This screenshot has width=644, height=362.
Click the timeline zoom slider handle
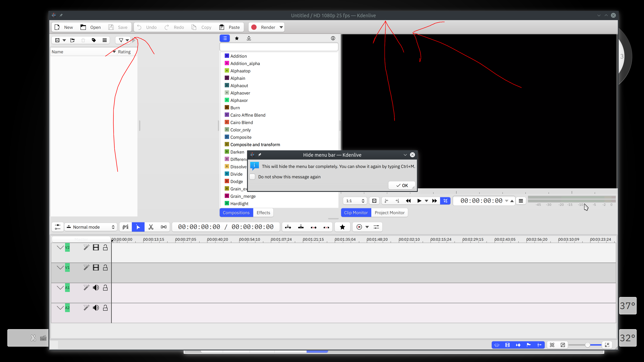pyautogui.click(x=587, y=345)
